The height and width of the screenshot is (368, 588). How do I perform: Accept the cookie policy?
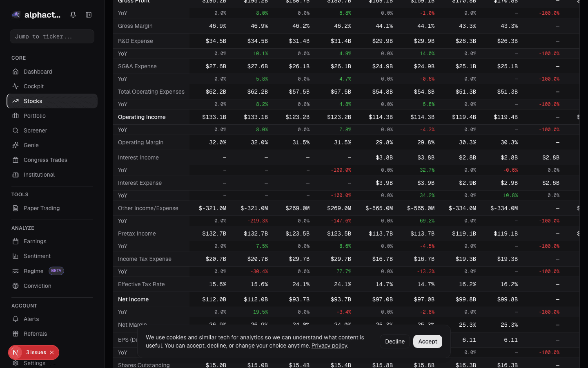tap(428, 341)
